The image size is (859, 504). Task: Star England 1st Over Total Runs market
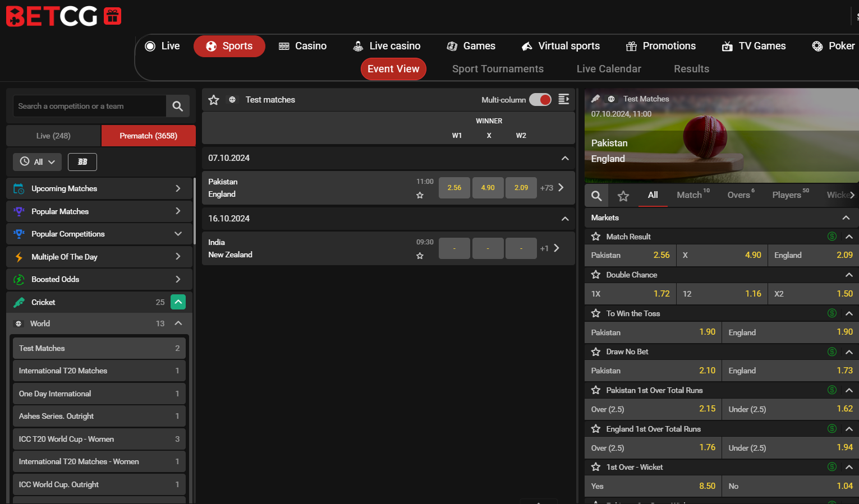(x=596, y=429)
